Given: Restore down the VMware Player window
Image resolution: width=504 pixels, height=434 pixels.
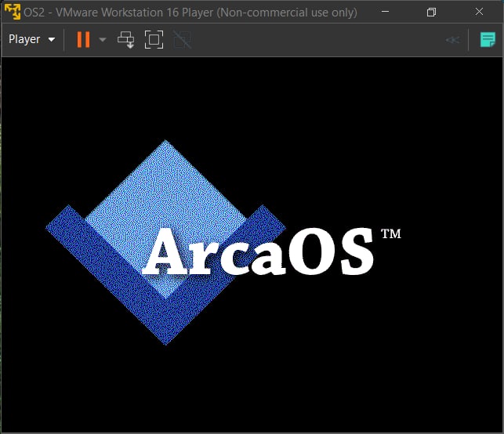Looking at the screenshot, I should 431,13.
